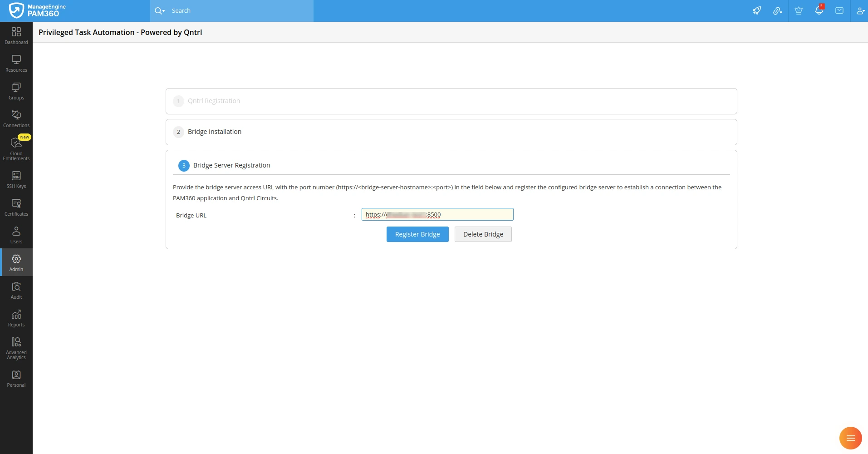This screenshot has width=868, height=454.
Task: Open the Dashboard from the sidebar
Action: pyautogui.click(x=16, y=35)
